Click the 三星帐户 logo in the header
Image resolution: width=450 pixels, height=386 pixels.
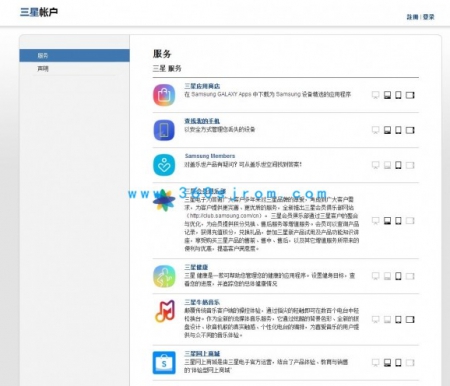pyautogui.click(x=39, y=12)
